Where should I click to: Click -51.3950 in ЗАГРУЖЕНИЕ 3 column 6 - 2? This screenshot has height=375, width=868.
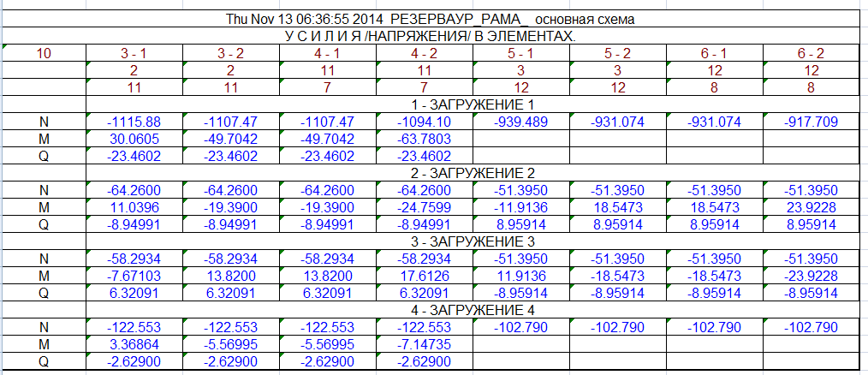(x=811, y=259)
